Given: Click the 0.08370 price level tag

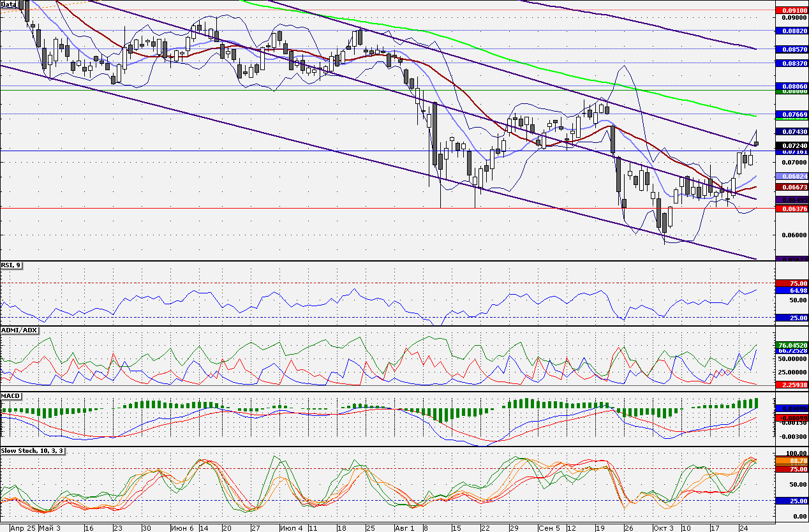Looking at the screenshot, I should (x=792, y=63).
